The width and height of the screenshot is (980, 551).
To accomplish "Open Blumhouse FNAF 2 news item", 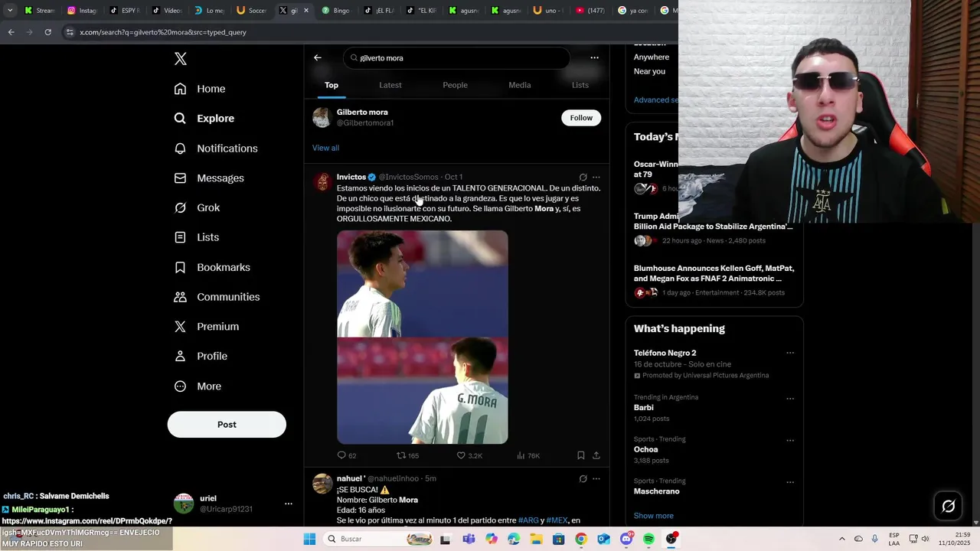I will pyautogui.click(x=714, y=280).
